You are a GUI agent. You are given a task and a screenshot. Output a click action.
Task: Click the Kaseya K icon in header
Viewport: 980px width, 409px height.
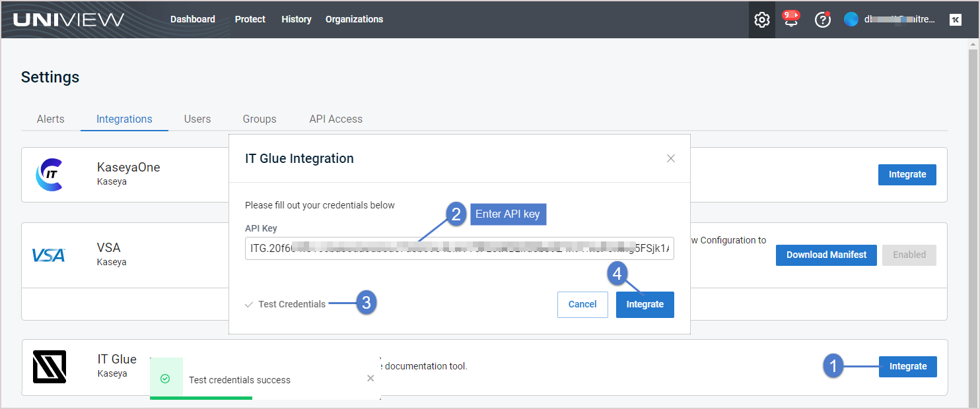click(x=955, y=20)
